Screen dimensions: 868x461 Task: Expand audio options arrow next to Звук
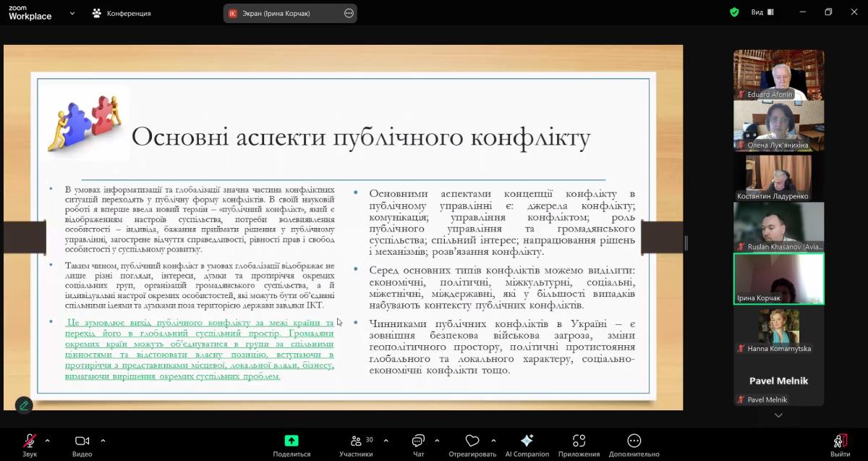[x=48, y=440]
